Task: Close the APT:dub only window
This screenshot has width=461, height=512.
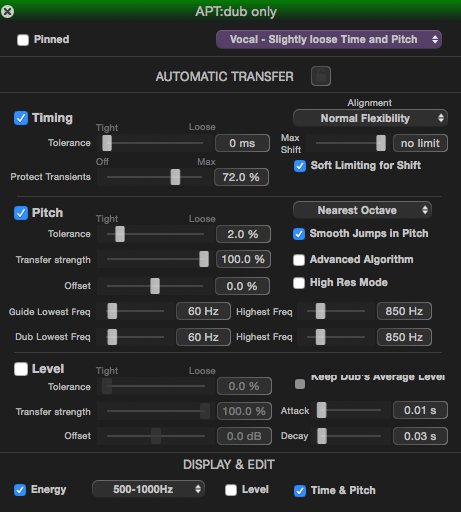Action: [7, 12]
